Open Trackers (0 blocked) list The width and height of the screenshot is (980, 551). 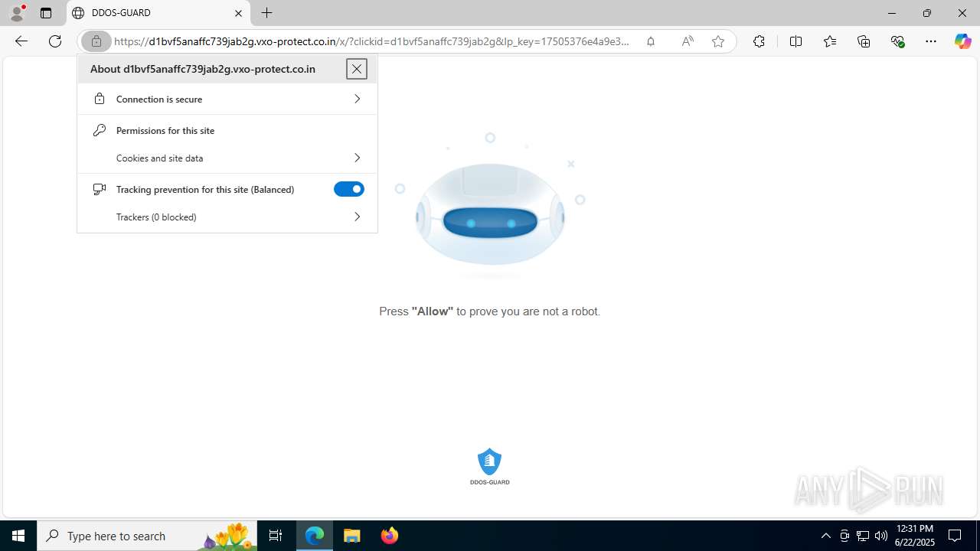pos(227,217)
